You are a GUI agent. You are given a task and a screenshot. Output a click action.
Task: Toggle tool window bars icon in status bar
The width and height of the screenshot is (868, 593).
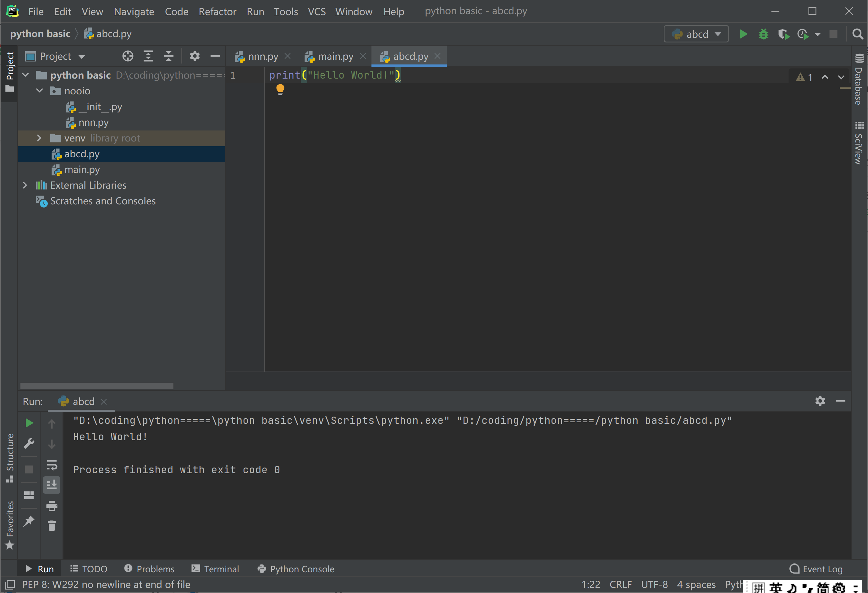pos(10,585)
